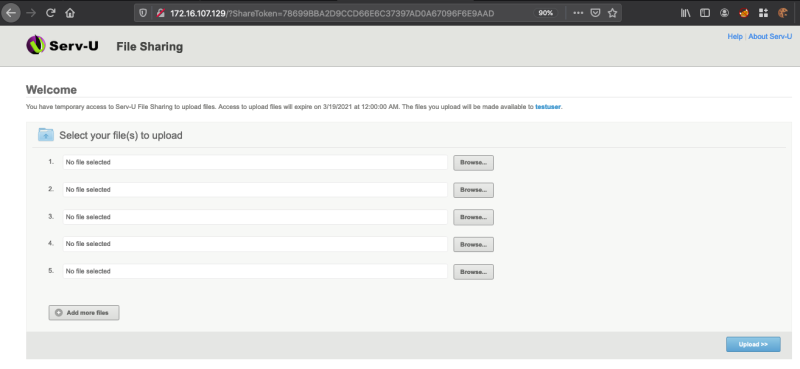Bookmark this page with star icon

tap(612, 13)
